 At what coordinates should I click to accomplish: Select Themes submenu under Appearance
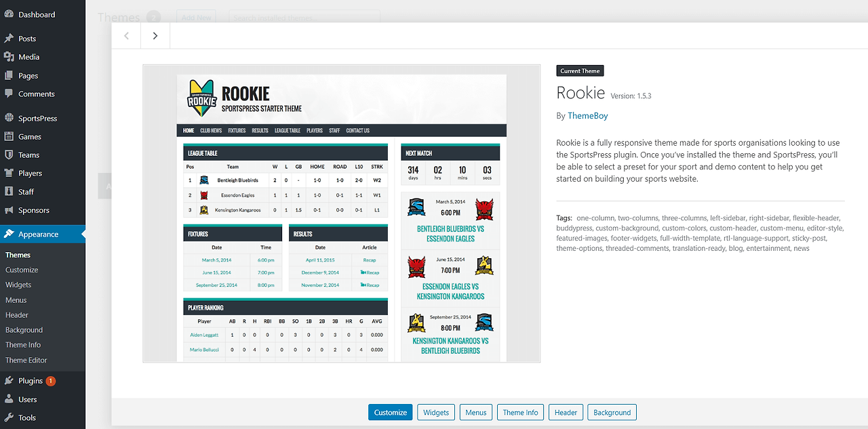(18, 255)
